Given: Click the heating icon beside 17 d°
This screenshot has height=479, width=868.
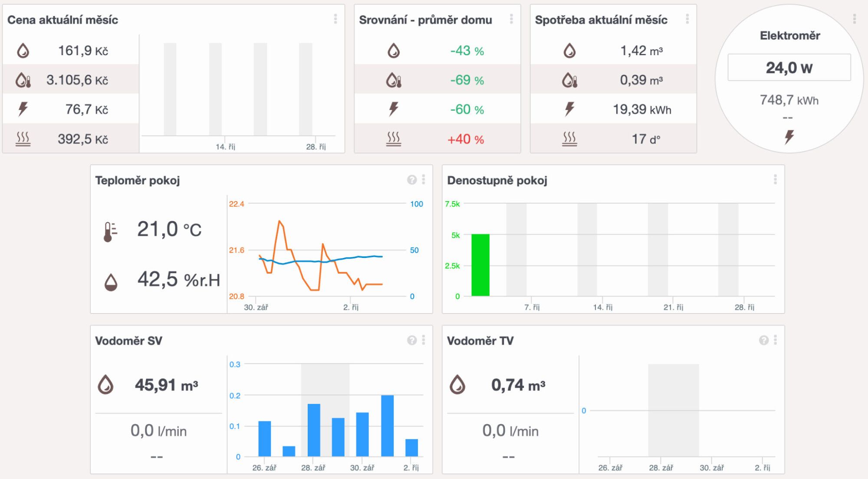Looking at the screenshot, I should click(x=569, y=139).
